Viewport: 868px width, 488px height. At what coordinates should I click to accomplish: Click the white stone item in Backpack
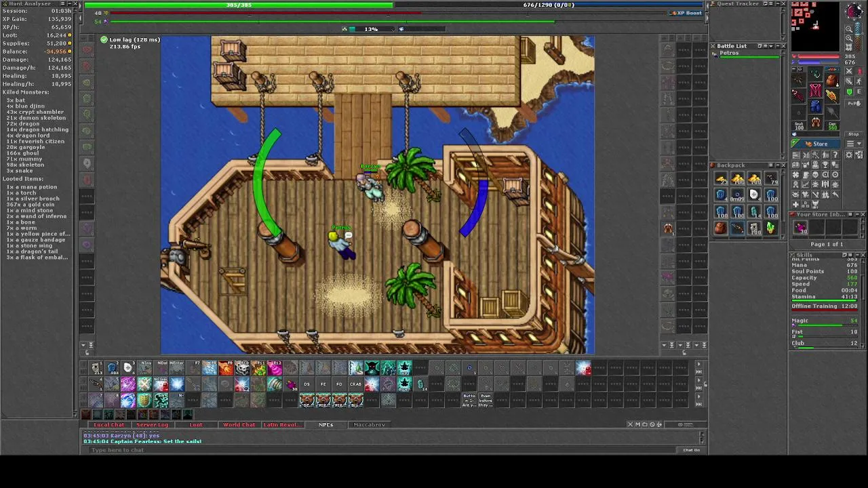754,195
